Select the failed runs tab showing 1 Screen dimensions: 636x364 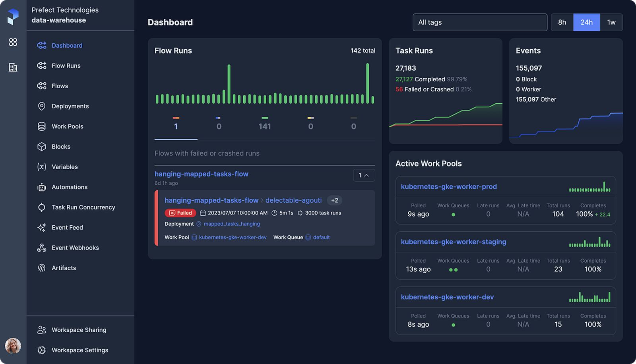pos(176,126)
